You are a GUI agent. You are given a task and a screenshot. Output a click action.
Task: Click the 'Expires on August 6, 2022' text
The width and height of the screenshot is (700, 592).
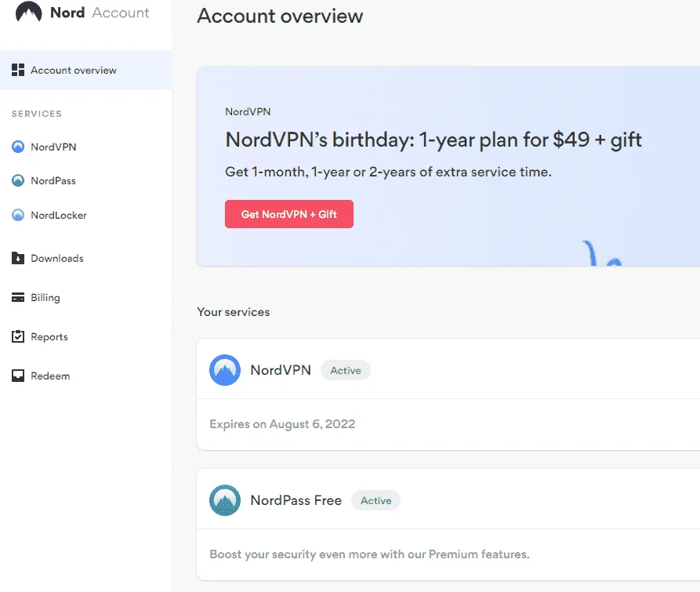click(282, 424)
